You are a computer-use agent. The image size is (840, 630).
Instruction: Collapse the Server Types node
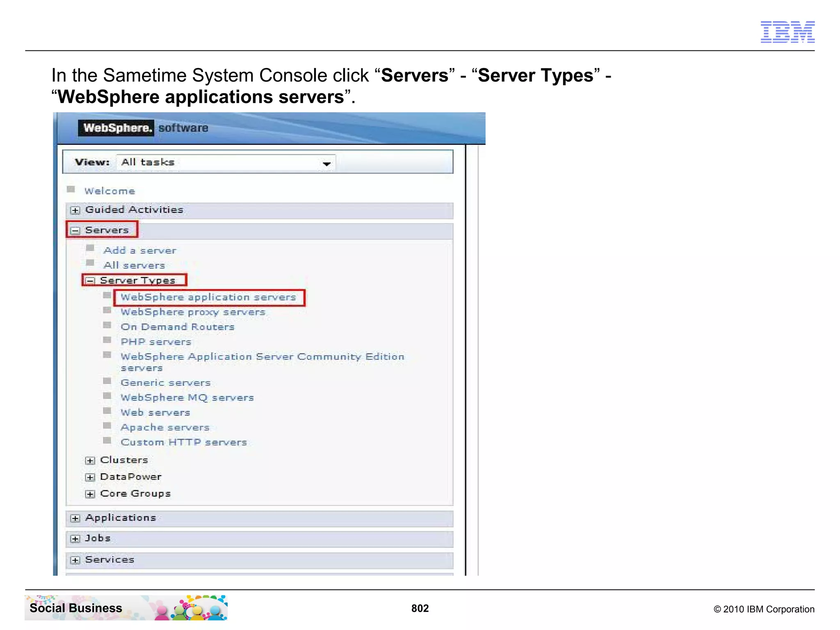(90, 281)
